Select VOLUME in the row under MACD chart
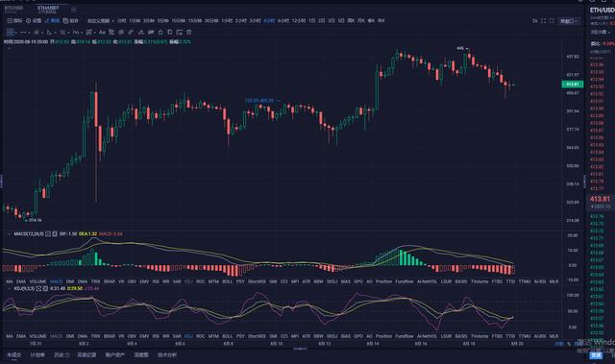615x364 pixels. pyautogui.click(x=38, y=281)
